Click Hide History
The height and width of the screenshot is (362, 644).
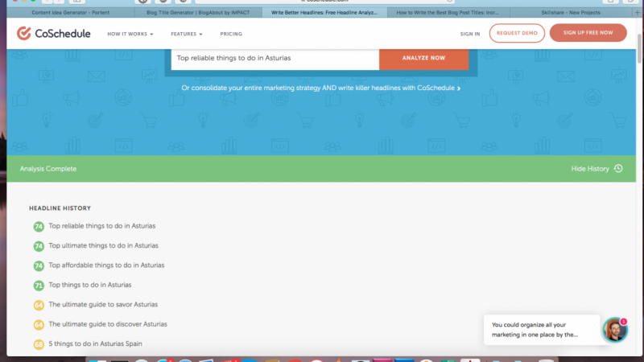pos(590,169)
